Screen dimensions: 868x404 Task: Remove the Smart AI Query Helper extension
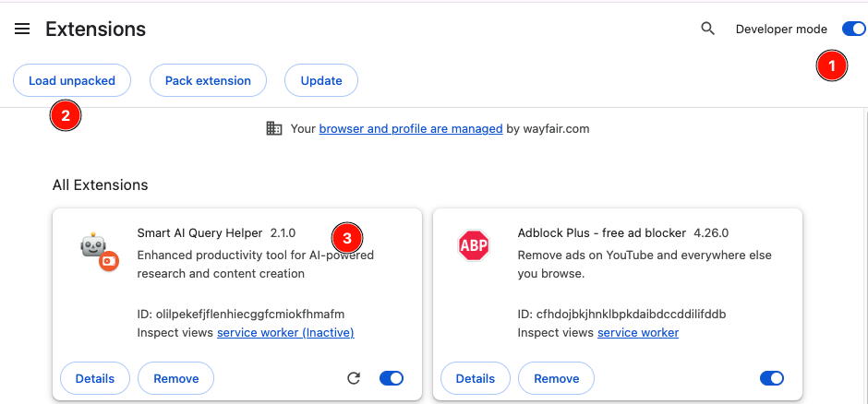[x=175, y=378]
